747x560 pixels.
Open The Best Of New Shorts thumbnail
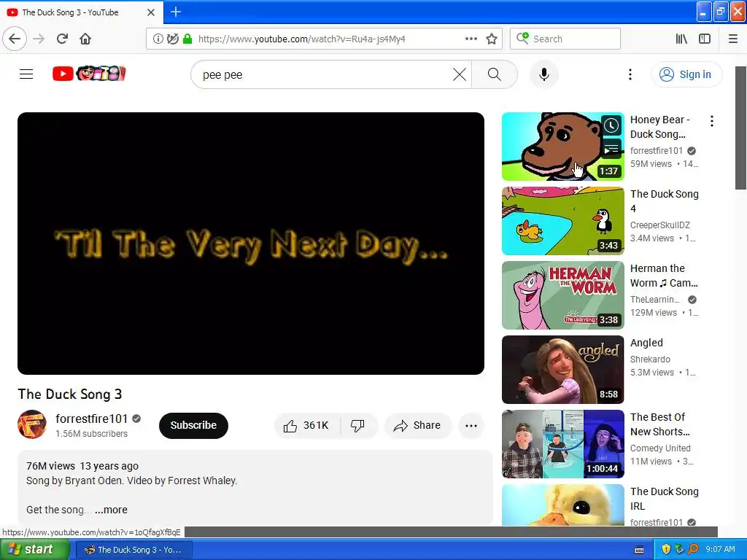pyautogui.click(x=562, y=444)
